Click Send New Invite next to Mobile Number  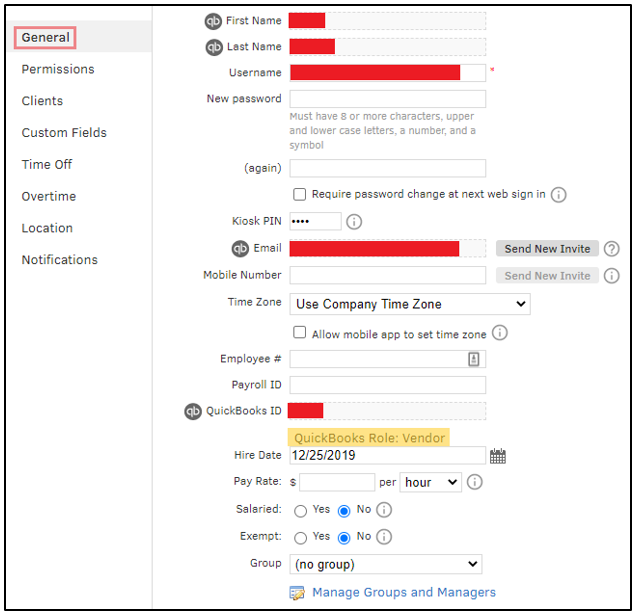[x=547, y=276]
